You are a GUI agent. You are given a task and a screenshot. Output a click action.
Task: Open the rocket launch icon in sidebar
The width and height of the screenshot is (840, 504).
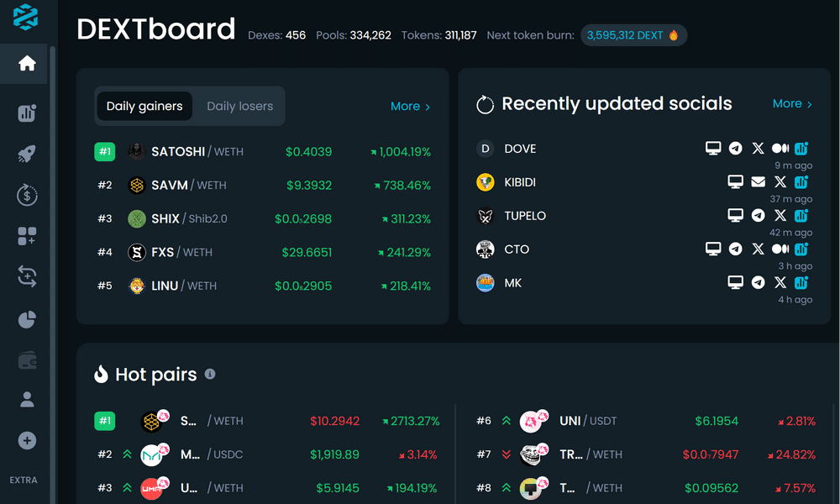27,154
